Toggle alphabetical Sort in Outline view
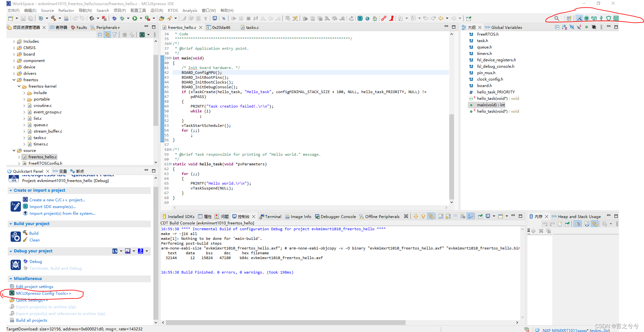644x332 pixels. pyautogui.click(x=564, y=27)
